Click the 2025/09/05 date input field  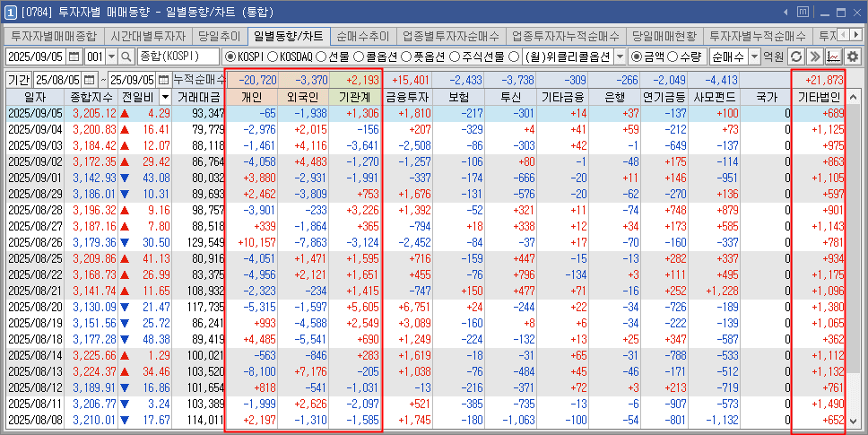37,57
